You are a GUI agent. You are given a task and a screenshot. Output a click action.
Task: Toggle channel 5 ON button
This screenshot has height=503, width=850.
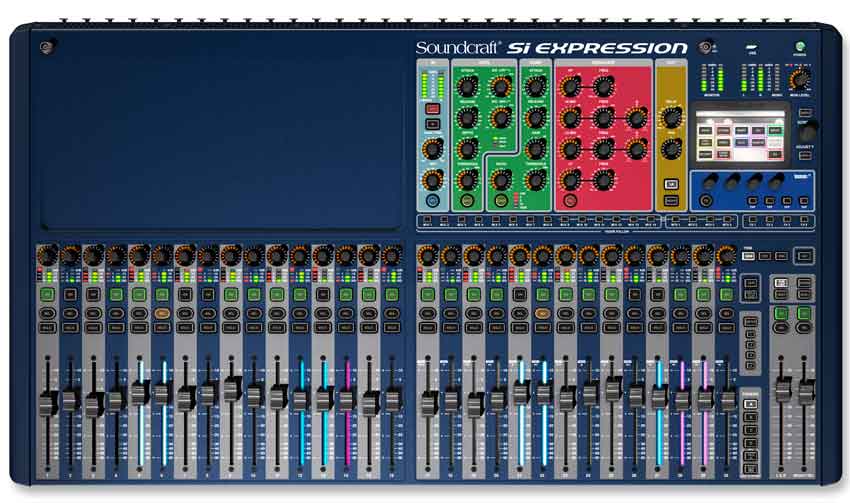coord(139,294)
